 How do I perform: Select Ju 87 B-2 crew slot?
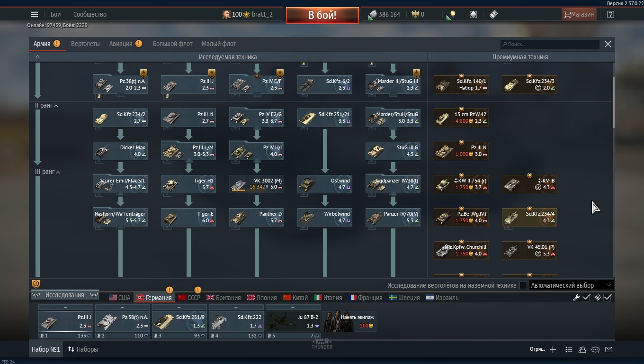[x=293, y=321]
